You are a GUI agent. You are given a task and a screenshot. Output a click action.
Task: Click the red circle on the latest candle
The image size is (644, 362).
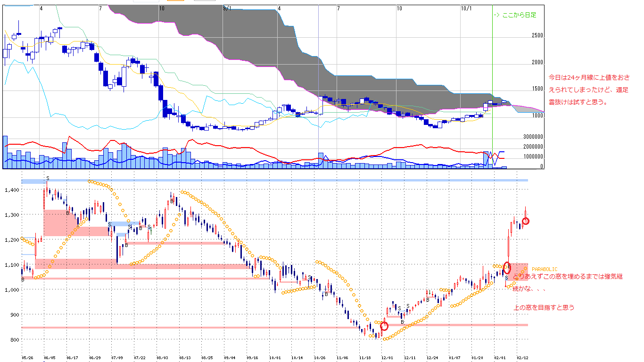tap(526, 221)
